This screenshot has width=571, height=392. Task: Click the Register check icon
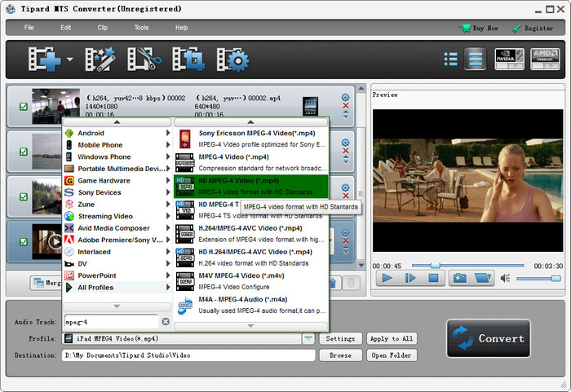[516, 29]
